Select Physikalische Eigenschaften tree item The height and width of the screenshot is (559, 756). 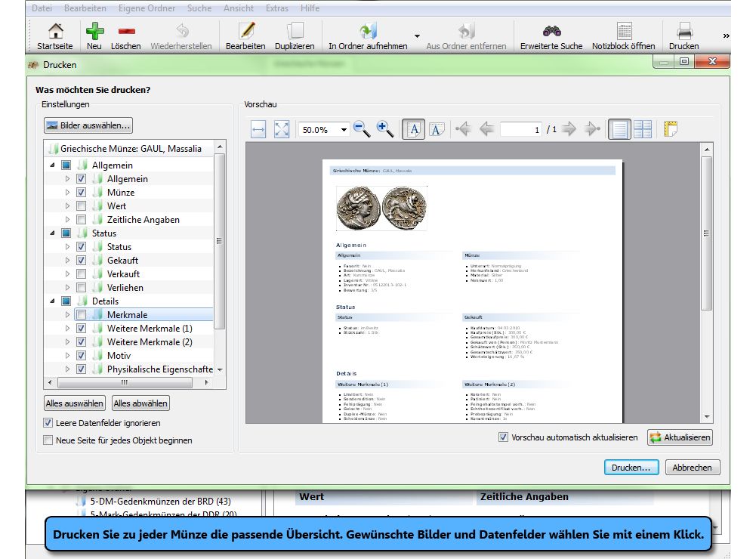[x=159, y=369]
